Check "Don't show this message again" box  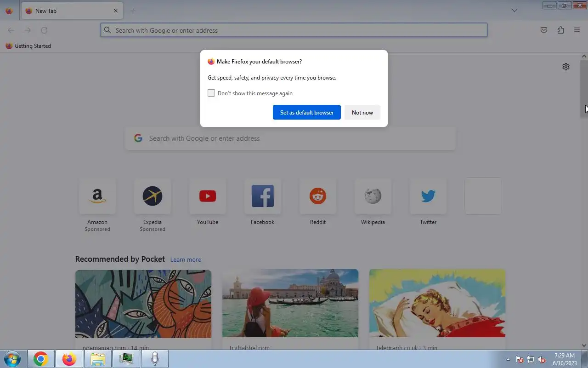pos(211,93)
